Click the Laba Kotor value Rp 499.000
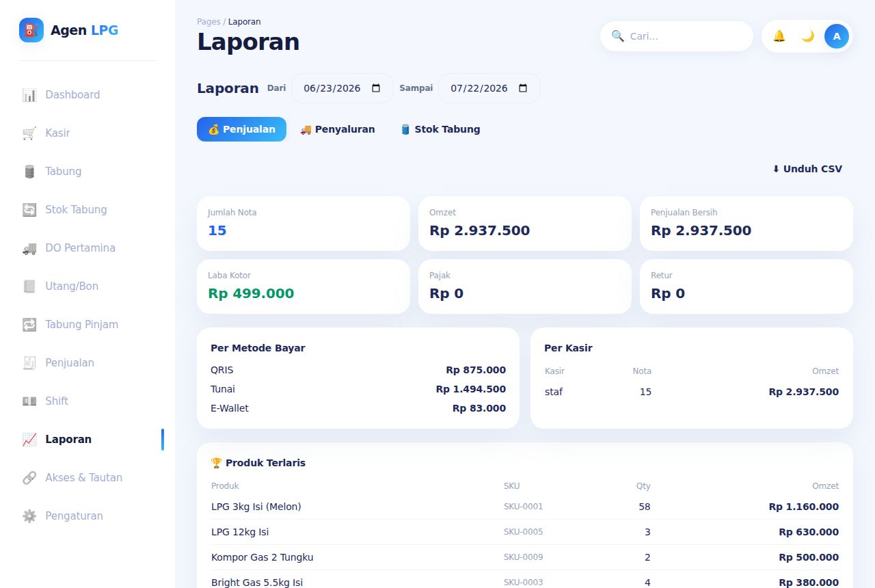 click(251, 293)
